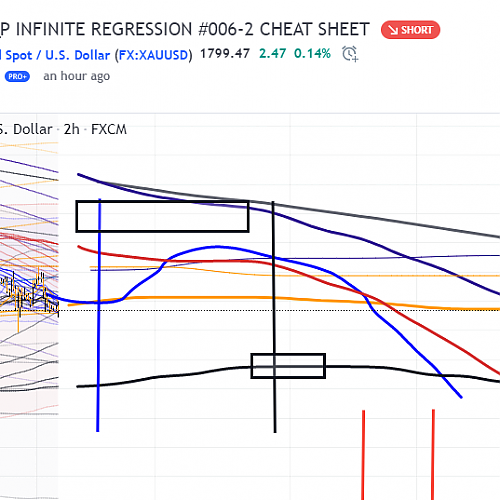Open the Infinite Regression Cheat Sheet title

[185, 29]
